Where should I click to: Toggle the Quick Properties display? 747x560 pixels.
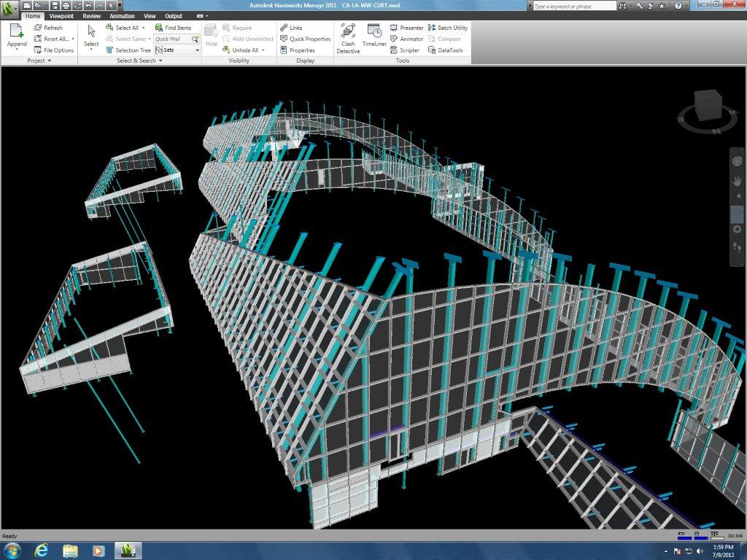(x=305, y=39)
